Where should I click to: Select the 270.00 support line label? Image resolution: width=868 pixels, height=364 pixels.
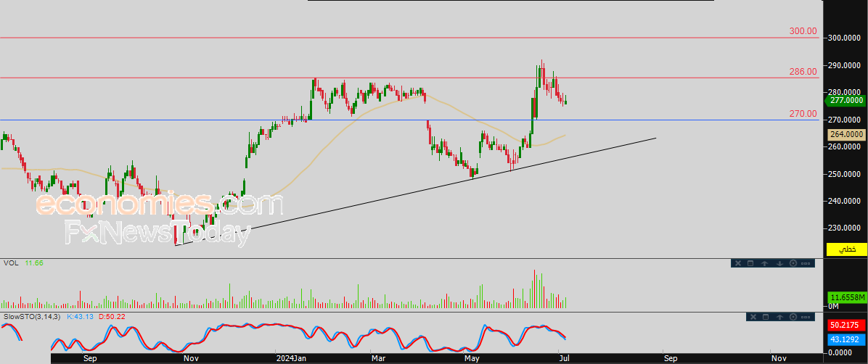coord(803,114)
